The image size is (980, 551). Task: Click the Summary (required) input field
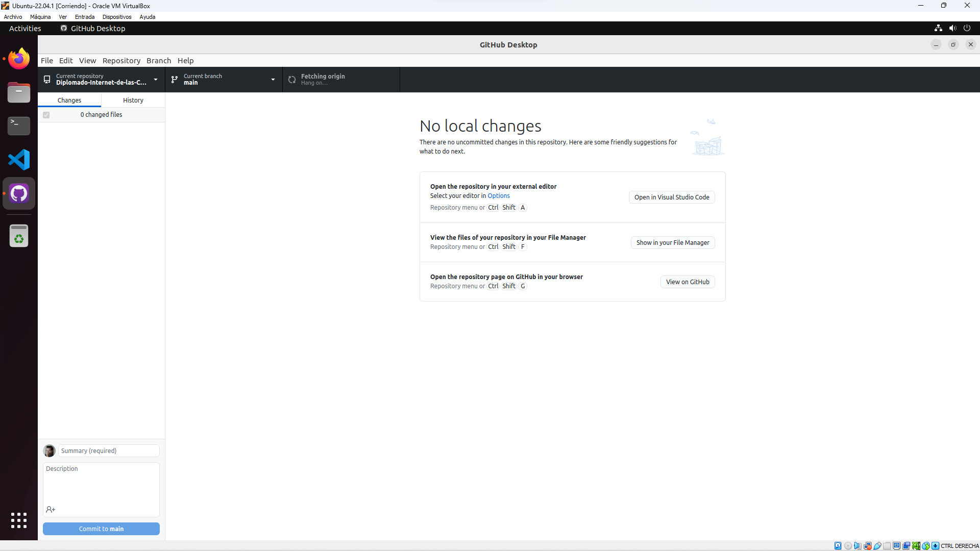pyautogui.click(x=108, y=450)
